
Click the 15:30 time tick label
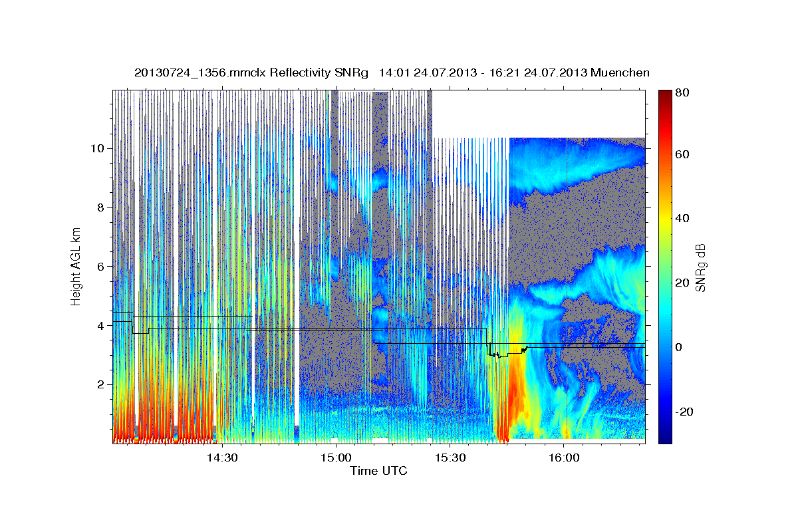pos(450,458)
